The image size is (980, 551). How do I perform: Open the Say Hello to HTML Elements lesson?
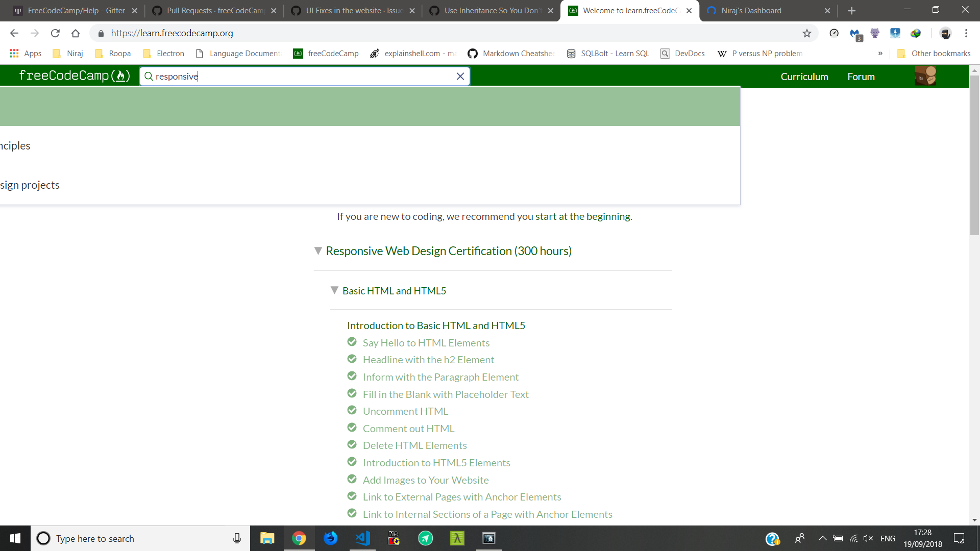point(426,343)
